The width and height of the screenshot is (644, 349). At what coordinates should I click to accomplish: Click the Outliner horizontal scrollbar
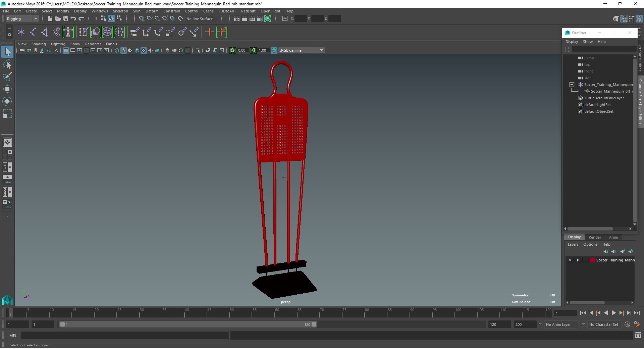tap(590, 229)
